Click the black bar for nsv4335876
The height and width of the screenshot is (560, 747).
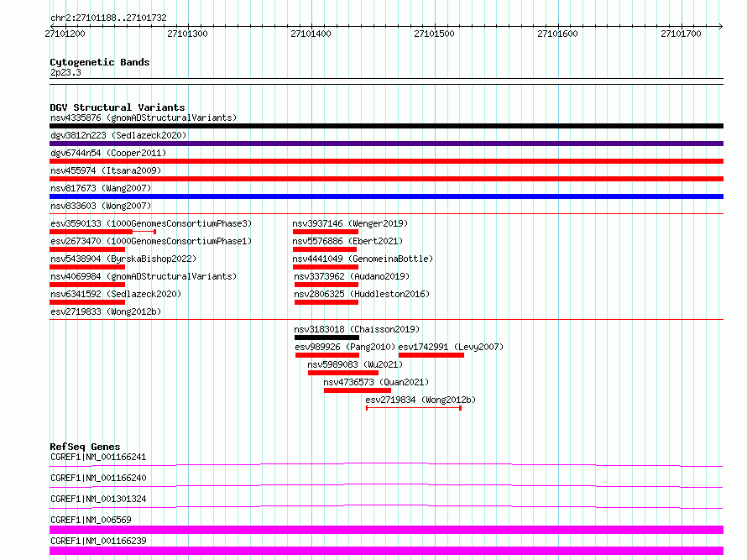click(x=386, y=126)
